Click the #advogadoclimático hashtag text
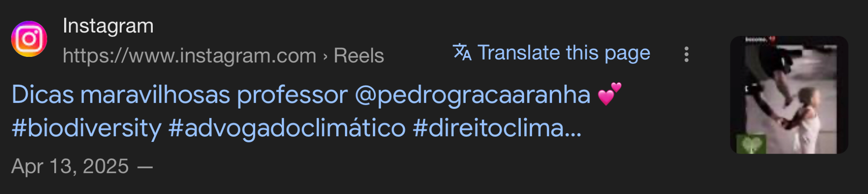868x194 pixels. (287, 128)
